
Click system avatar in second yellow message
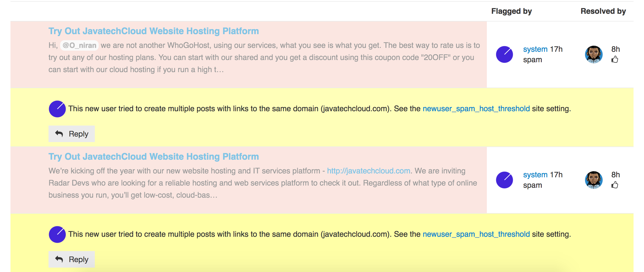(57, 235)
